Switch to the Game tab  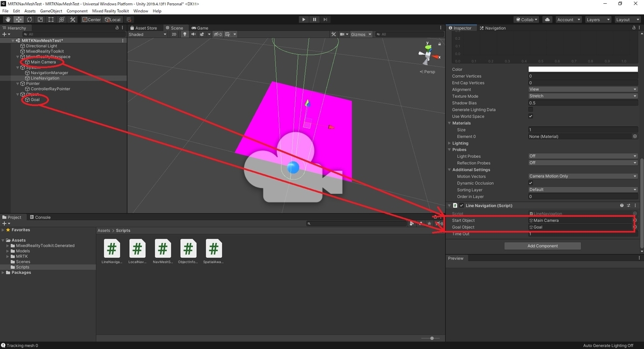click(199, 28)
